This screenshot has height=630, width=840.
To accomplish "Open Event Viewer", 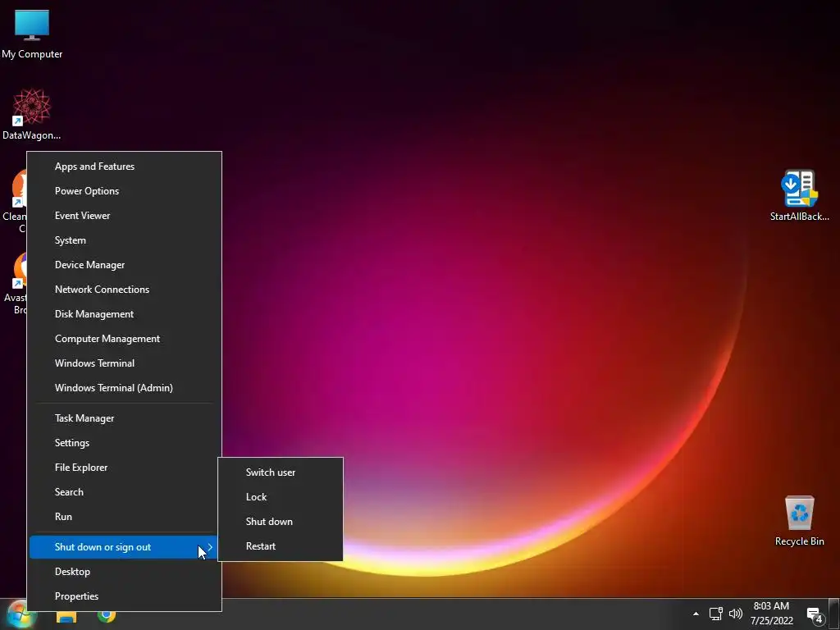I will click(x=125, y=216).
